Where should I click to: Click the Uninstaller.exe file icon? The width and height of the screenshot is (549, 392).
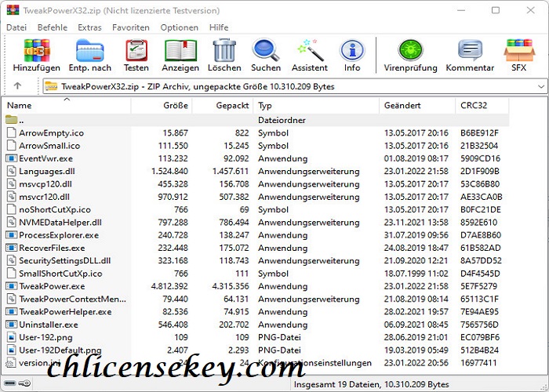coord(11,325)
